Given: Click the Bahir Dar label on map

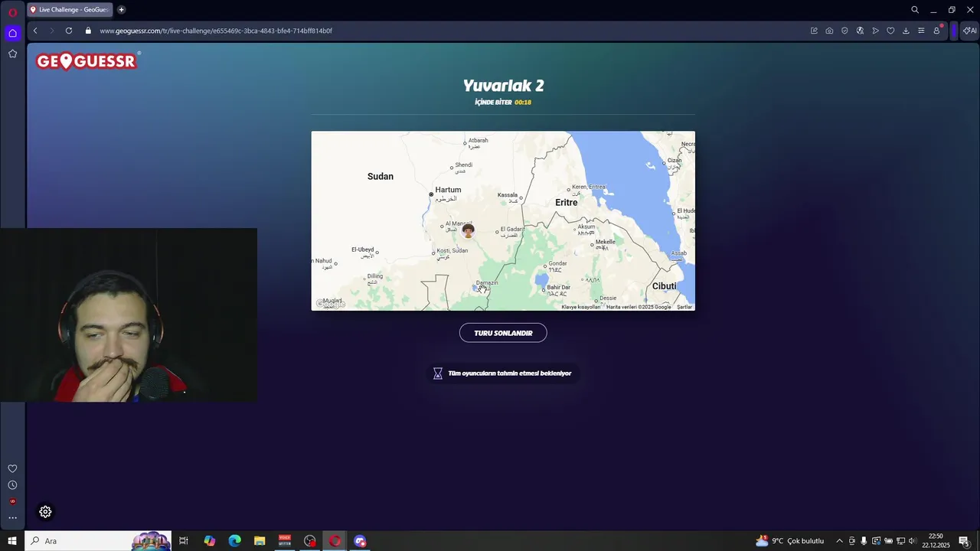Looking at the screenshot, I should tap(558, 288).
